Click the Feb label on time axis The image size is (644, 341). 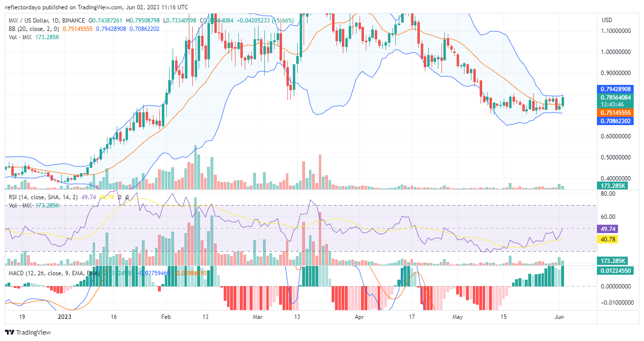[x=167, y=316]
